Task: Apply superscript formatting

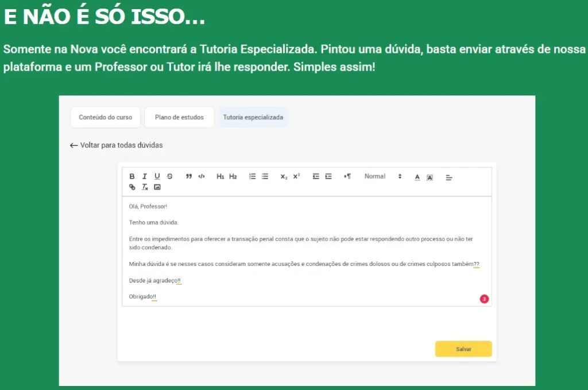Action: pyautogui.click(x=297, y=176)
